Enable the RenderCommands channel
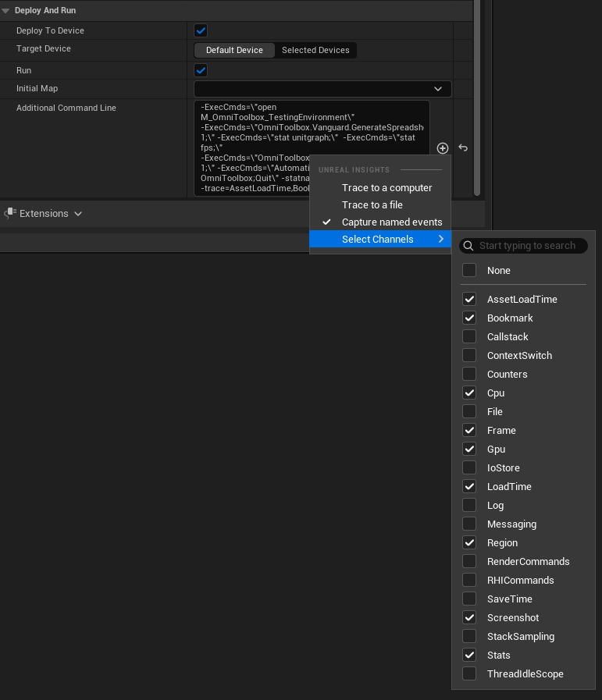Screen dimensions: 602x700 point(469,562)
